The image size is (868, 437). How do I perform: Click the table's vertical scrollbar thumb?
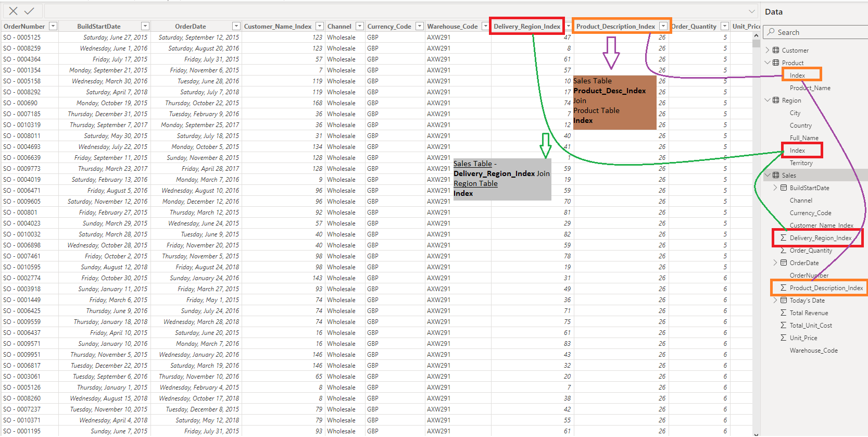[756, 43]
